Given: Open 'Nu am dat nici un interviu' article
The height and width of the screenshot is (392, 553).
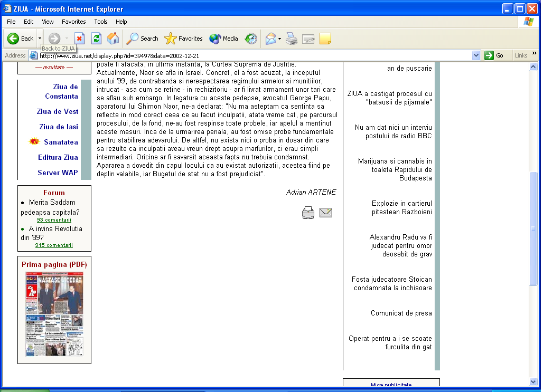Looking at the screenshot, I should pos(393,132).
